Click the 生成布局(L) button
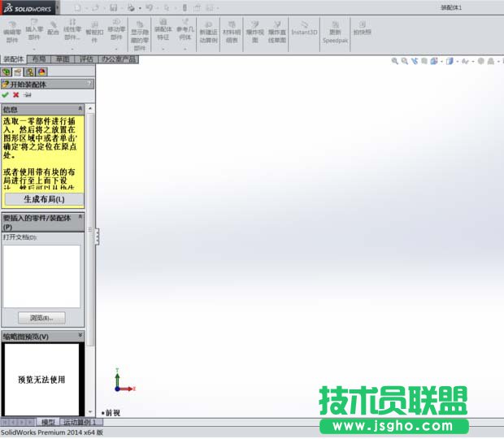Screen dimensions: 504x439 pyautogui.click(x=44, y=199)
